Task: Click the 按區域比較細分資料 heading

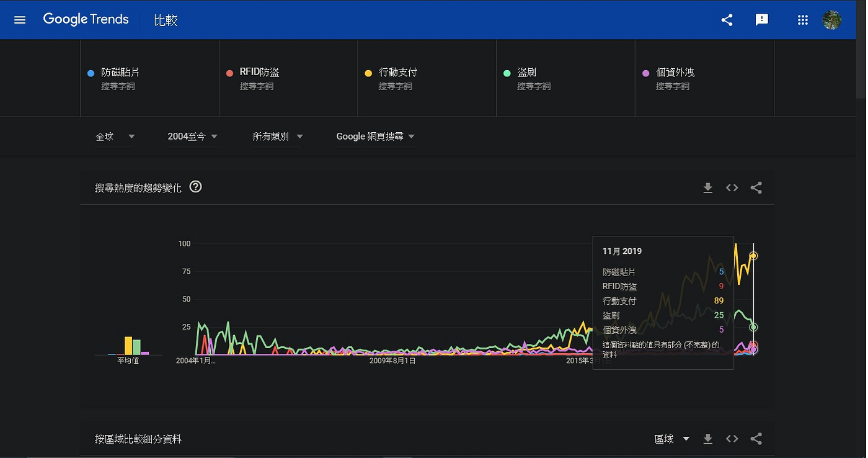Action: pyautogui.click(x=138, y=439)
